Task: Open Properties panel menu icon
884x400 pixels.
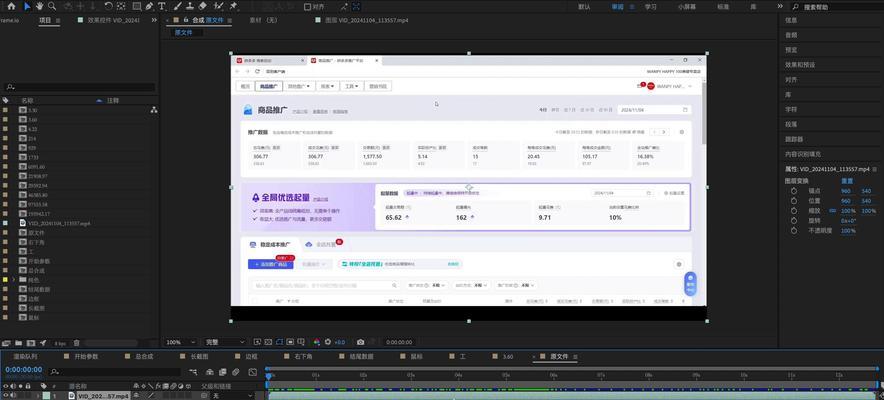Action: [x=875, y=169]
